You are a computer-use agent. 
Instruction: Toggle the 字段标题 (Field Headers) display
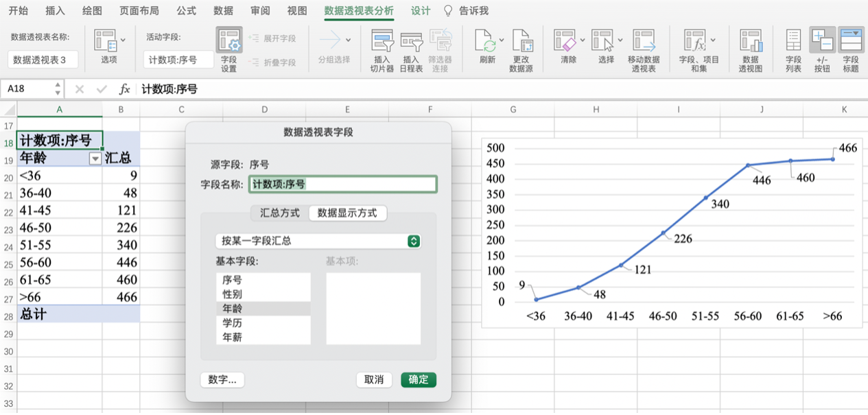pyautogui.click(x=851, y=42)
